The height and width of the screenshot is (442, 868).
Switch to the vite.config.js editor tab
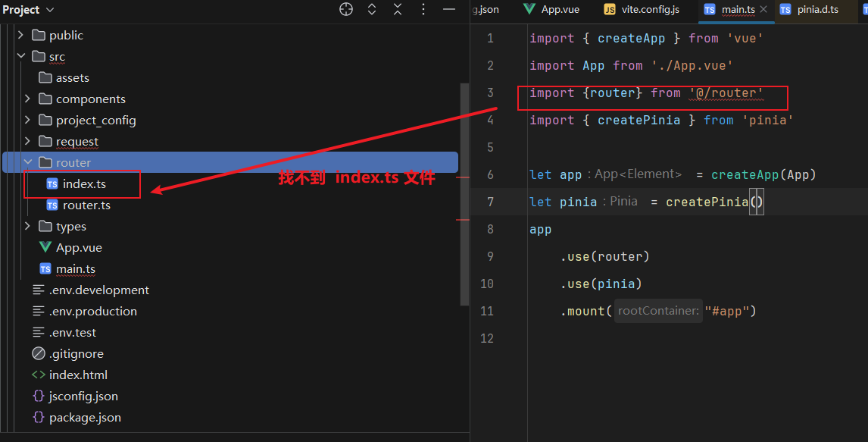(x=642, y=9)
